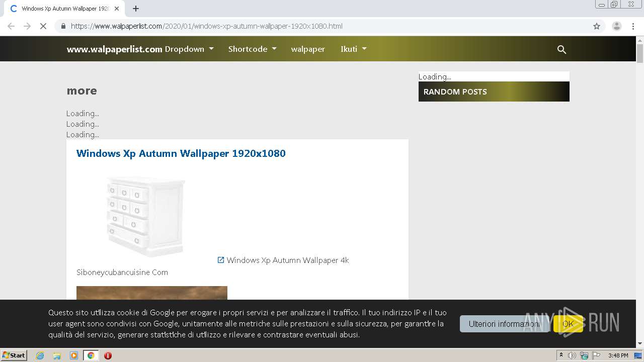Viewport: 644px width, 362px height.
Task: Click the browser forward arrow
Action: [27, 26]
